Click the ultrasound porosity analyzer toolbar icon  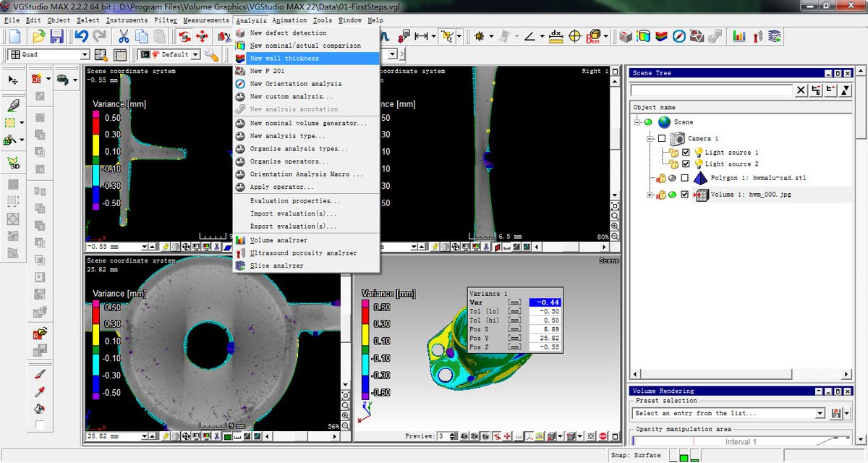tap(757, 35)
